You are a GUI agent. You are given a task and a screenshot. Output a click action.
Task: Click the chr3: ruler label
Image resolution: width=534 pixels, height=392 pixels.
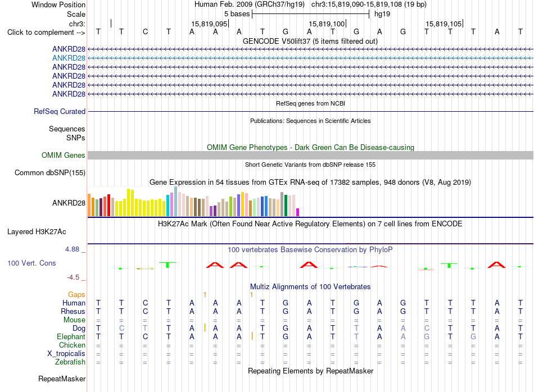77,24
